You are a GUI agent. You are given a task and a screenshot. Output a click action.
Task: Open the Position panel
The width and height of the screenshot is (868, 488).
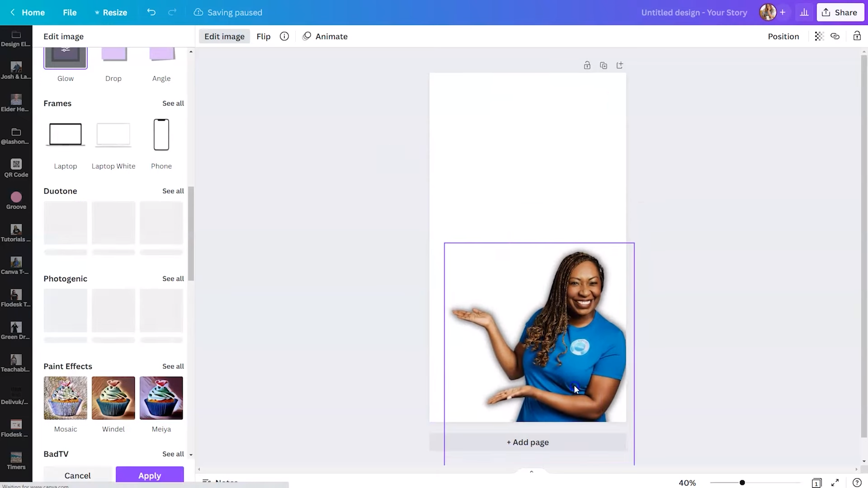click(x=783, y=36)
